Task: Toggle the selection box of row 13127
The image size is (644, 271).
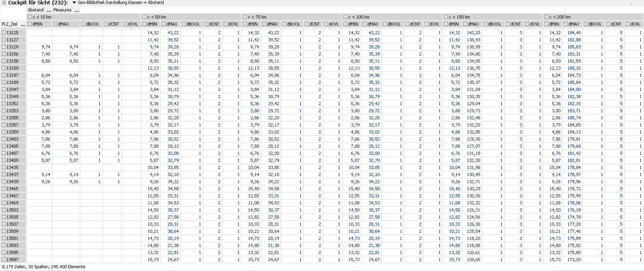Action: tap(4, 40)
